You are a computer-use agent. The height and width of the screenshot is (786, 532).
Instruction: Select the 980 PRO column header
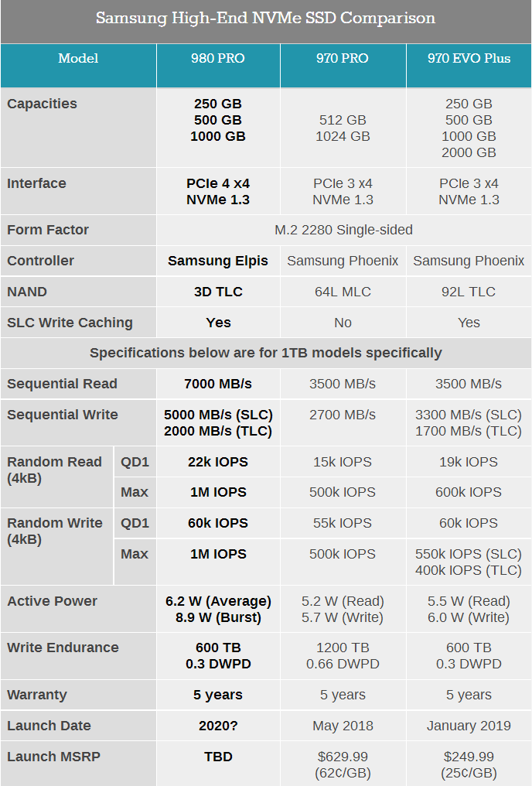tap(218, 59)
